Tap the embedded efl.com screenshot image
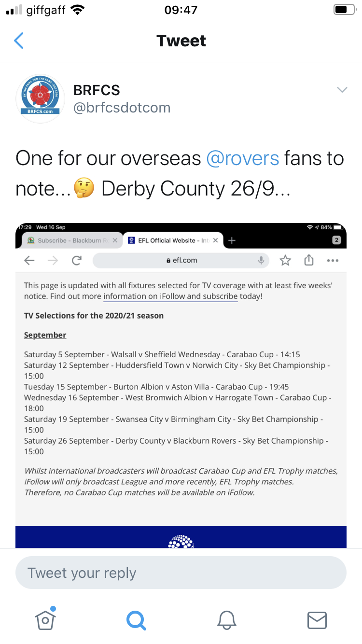Image resolution: width=362 pixels, height=644 pixels. pos(181,385)
